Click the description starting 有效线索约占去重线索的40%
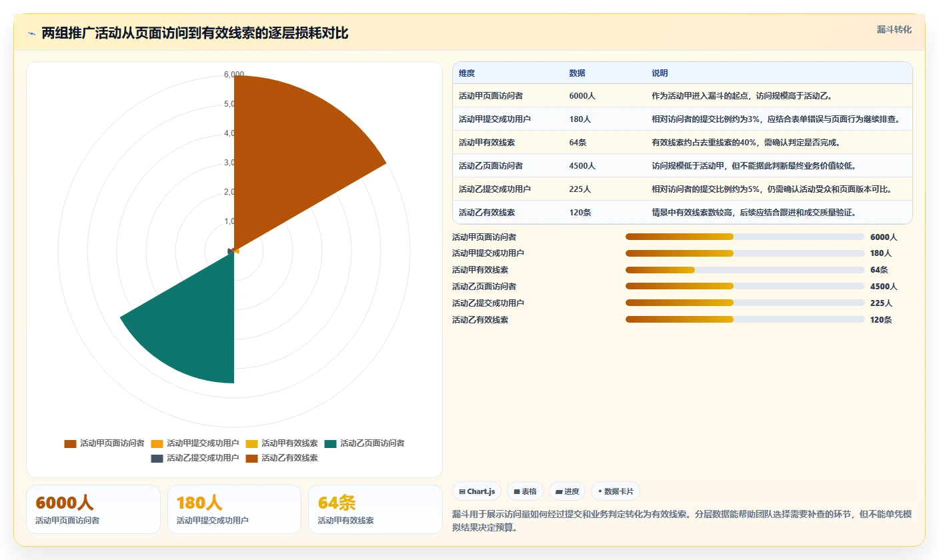Screen dimensions: 939x560 pyautogui.click(x=746, y=143)
